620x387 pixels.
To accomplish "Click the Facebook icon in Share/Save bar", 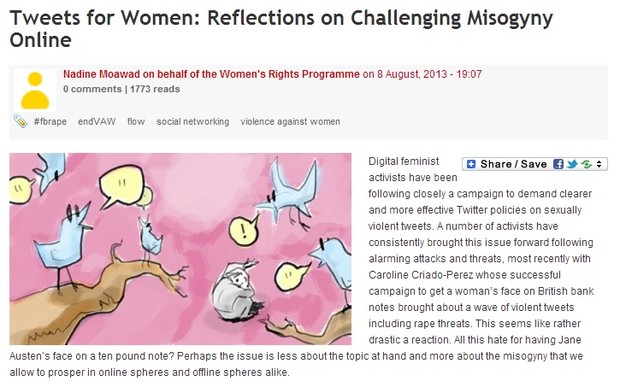I will point(558,164).
